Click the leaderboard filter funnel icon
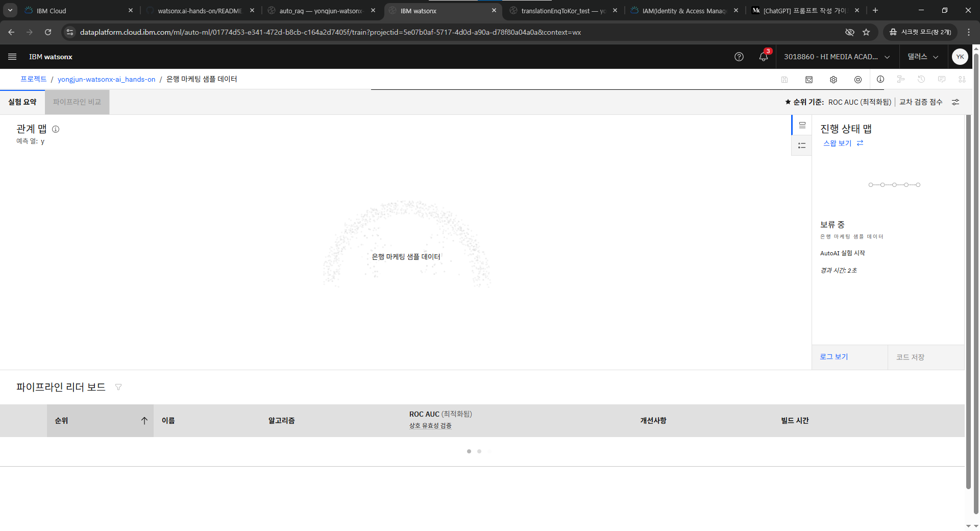The width and height of the screenshot is (980, 531). (x=118, y=387)
